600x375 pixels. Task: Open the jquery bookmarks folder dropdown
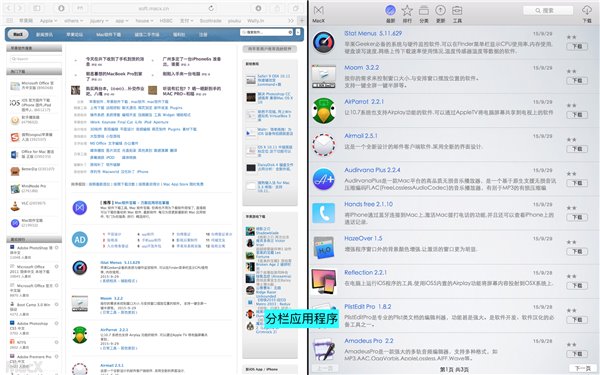[x=99, y=21]
